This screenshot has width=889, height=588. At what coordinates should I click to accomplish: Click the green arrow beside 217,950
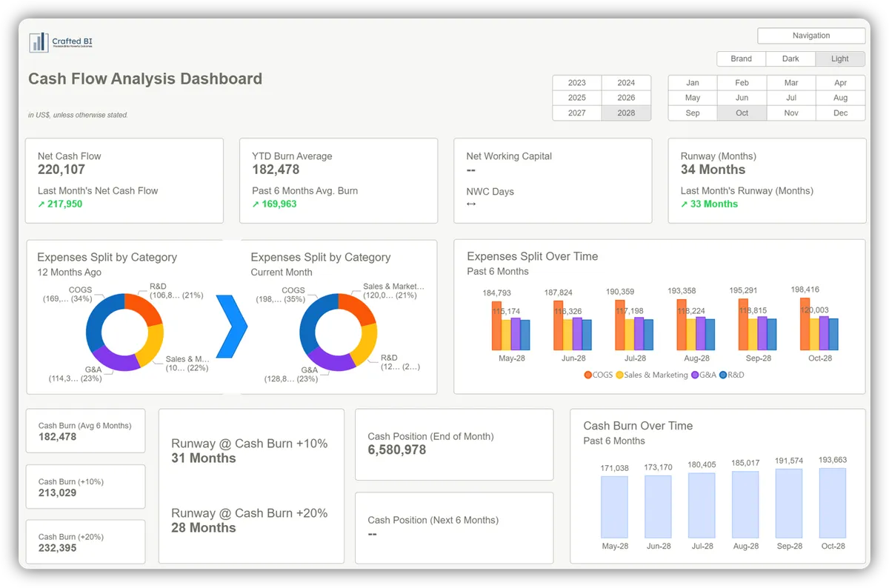(41, 204)
